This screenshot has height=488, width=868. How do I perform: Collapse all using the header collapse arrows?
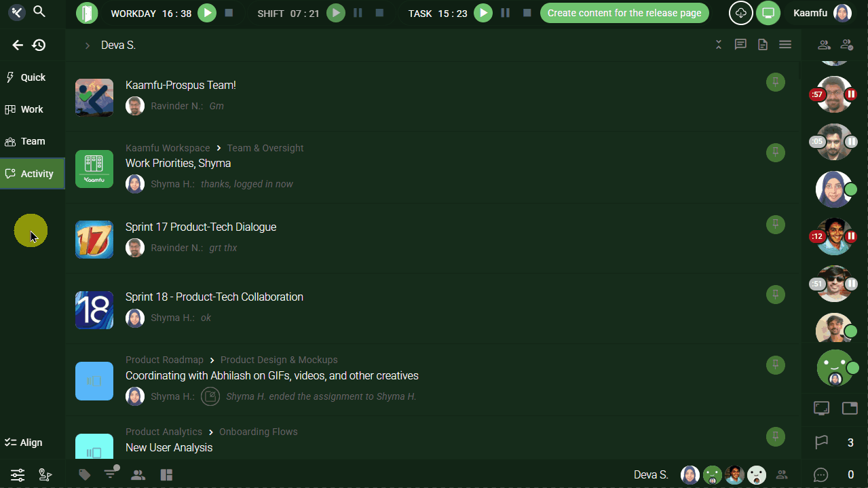pos(719,45)
